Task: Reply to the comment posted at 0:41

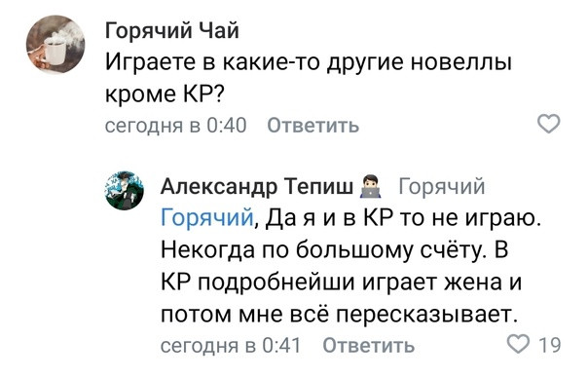Action: (x=369, y=345)
